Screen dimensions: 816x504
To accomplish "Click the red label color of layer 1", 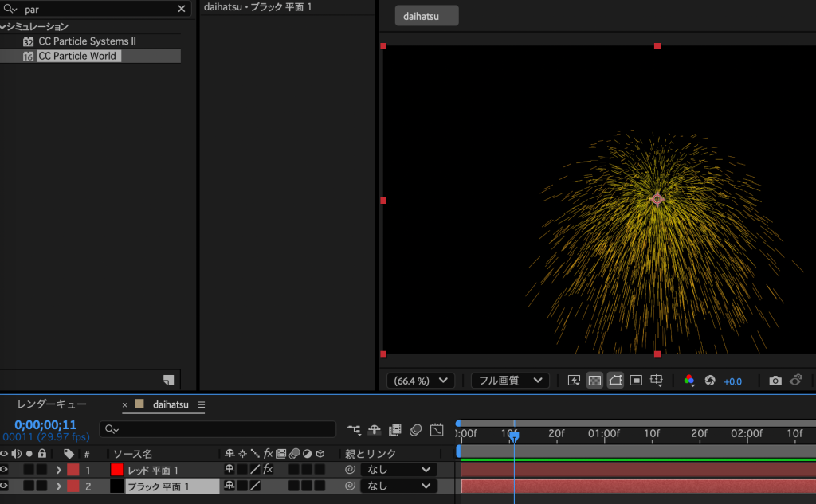I will pos(73,470).
